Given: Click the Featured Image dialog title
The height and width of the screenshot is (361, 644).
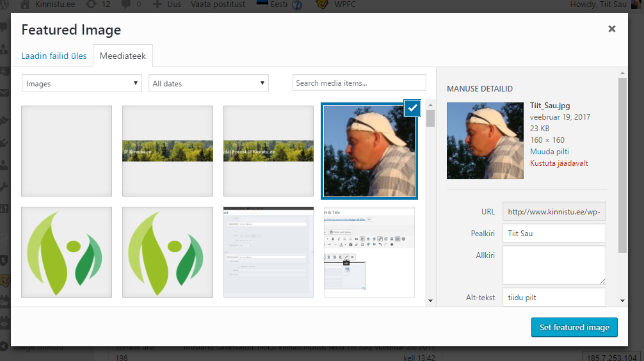Looking at the screenshot, I should [x=71, y=30].
